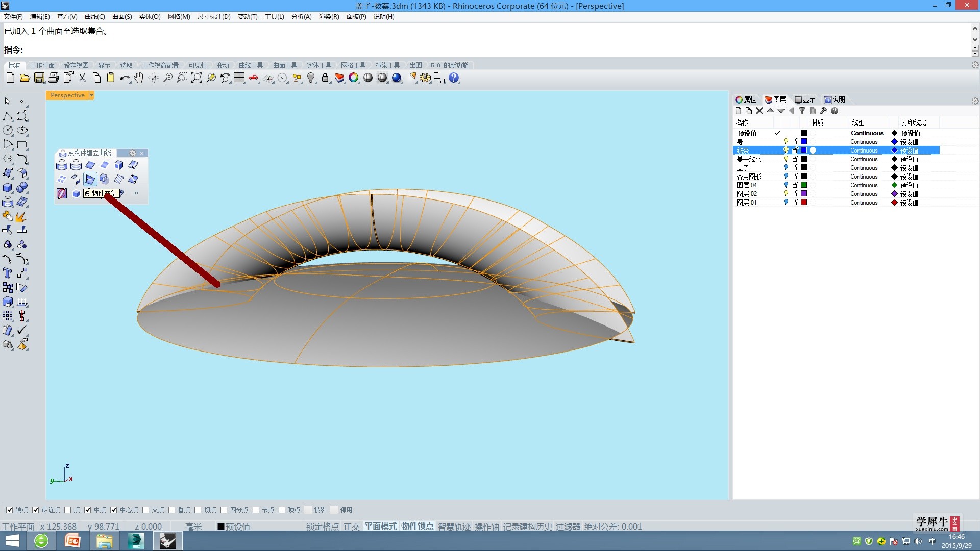Open Help with the question mark icon
Image resolution: width=980 pixels, height=551 pixels.
coord(454,78)
